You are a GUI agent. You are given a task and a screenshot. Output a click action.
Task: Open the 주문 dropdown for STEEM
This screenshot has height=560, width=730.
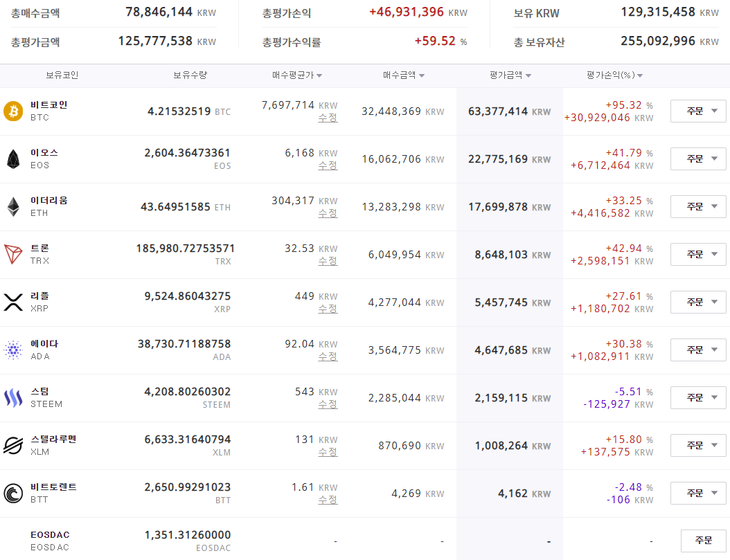[698, 397]
